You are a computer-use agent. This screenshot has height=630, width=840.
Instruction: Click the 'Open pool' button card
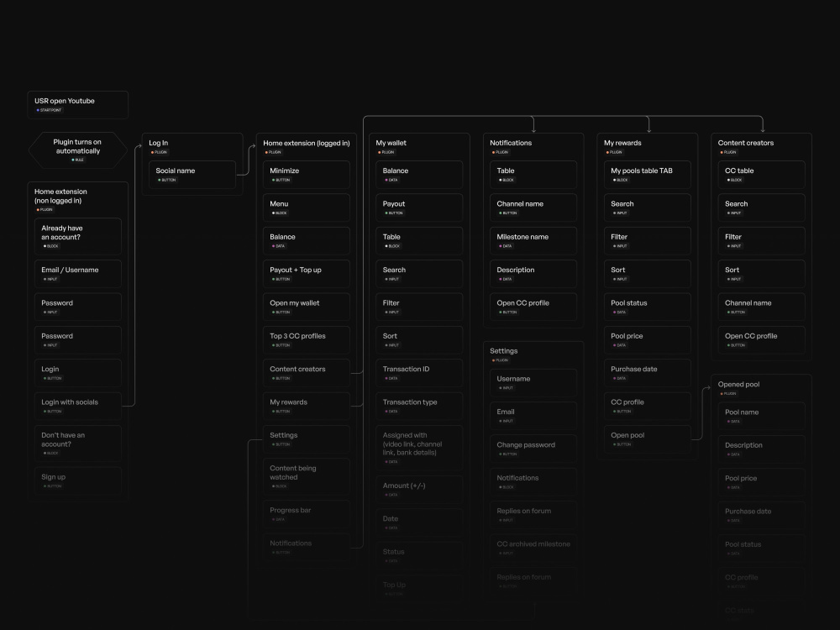(x=648, y=439)
